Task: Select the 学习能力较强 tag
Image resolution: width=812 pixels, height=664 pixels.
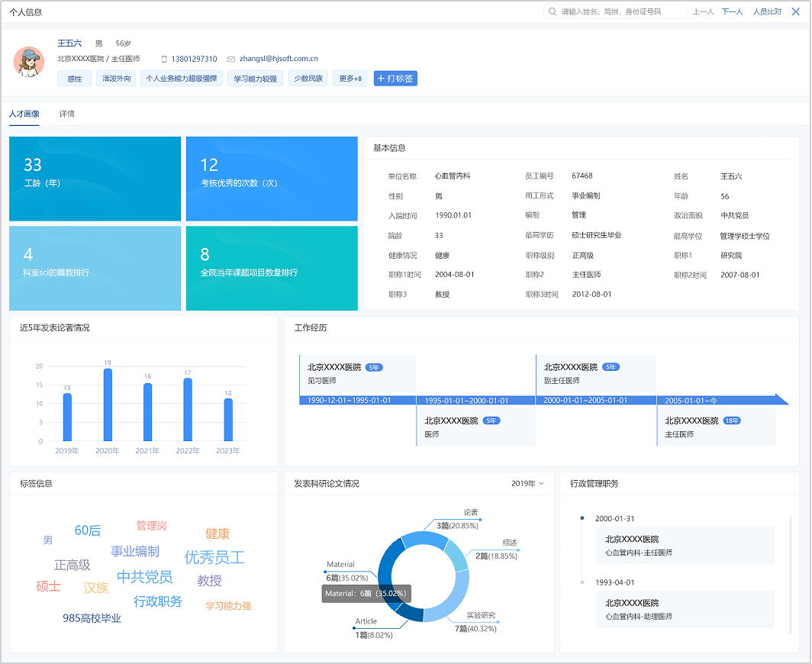Action: pos(255,78)
